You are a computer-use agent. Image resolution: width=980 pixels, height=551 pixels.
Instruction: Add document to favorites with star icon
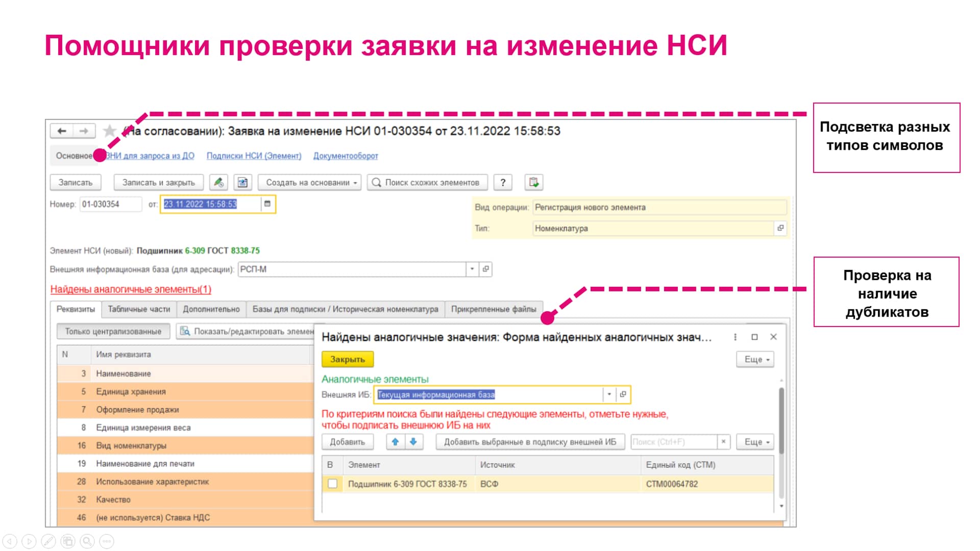coord(109,131)
